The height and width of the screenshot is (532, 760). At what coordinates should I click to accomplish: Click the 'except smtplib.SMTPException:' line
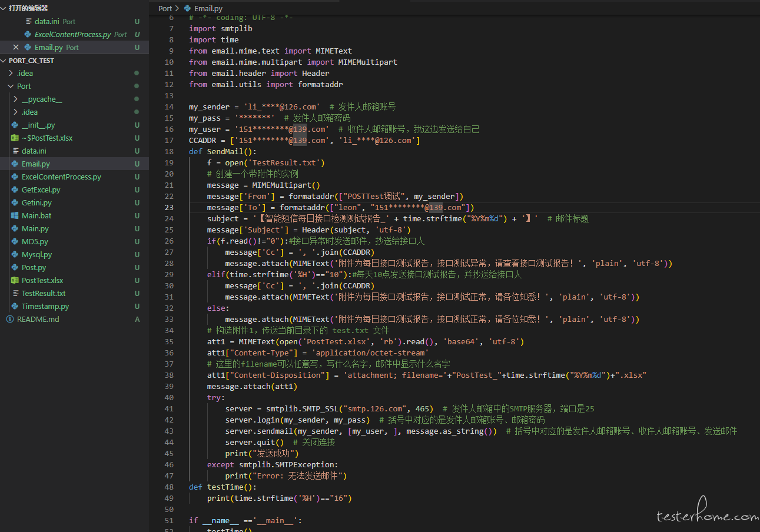click(x=273, y=465)
